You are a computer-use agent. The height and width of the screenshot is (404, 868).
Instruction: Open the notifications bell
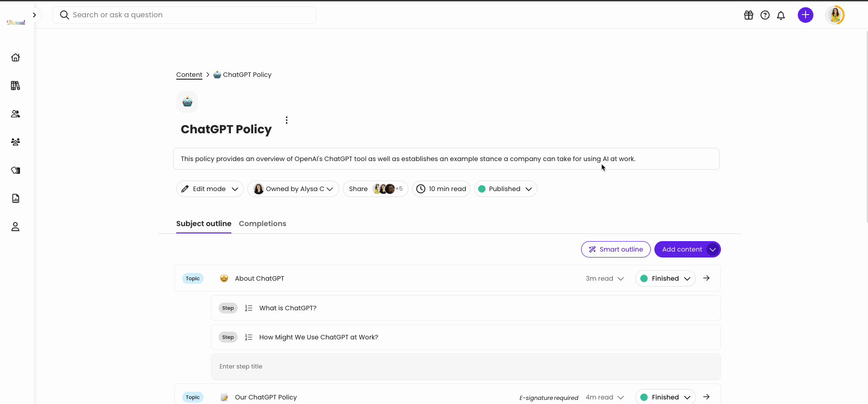pos(781,15)
